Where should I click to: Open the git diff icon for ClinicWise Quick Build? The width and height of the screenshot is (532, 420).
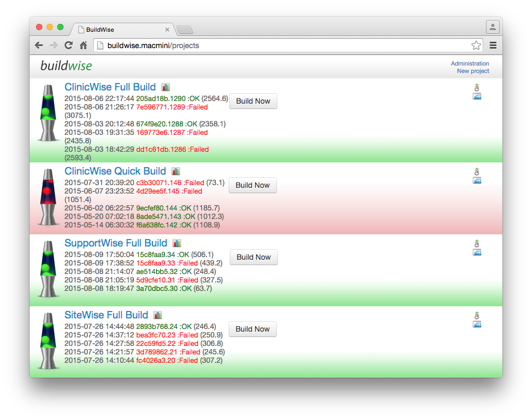point(476,171)
